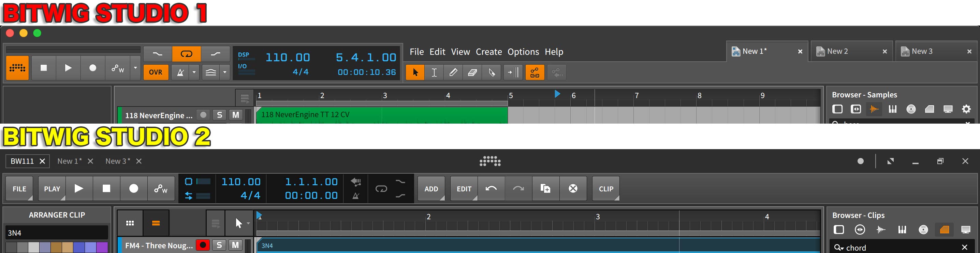This screenshot has height=253, width=980.
Task: Select the green 118 NeverEngine TT 12 CV clip
Action: point(382,115)
